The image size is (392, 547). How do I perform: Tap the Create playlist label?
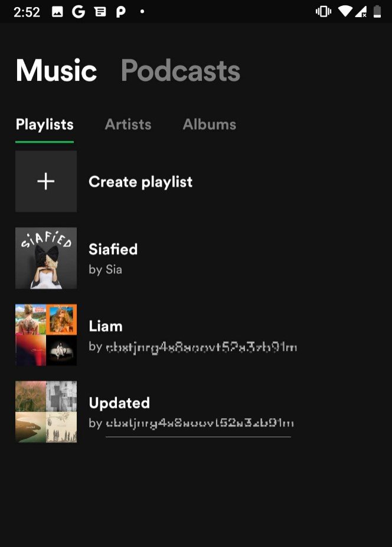coord(141,182)
